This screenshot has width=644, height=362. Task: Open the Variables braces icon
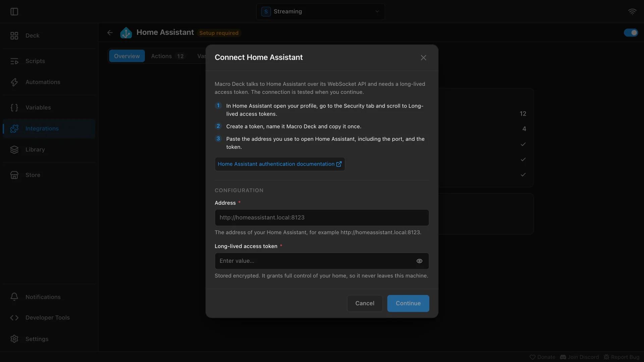[x=14, y=108]
